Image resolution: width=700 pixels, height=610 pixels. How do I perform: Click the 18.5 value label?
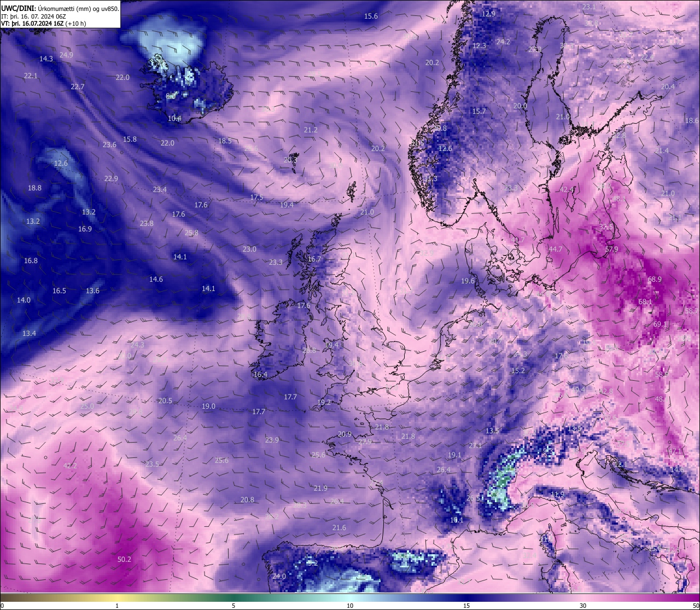coord(225,141)
